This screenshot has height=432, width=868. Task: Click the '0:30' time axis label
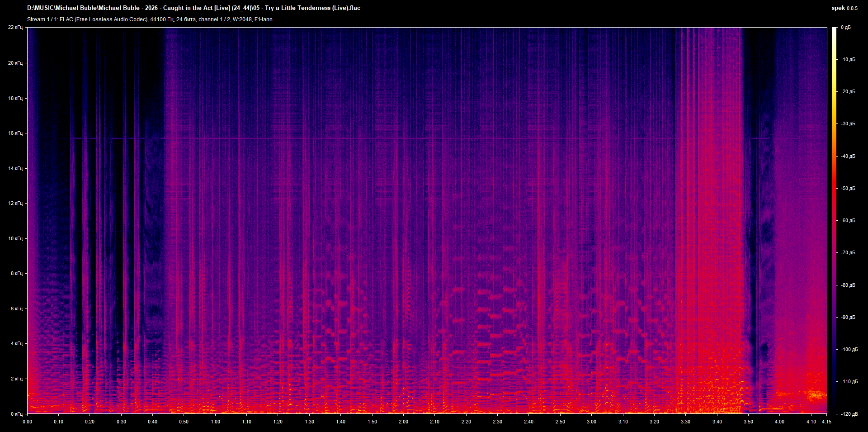122,422
